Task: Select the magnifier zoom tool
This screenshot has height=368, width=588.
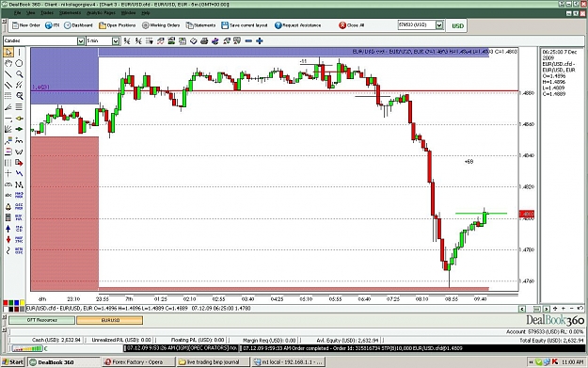Action: click(x=19, y=74)
